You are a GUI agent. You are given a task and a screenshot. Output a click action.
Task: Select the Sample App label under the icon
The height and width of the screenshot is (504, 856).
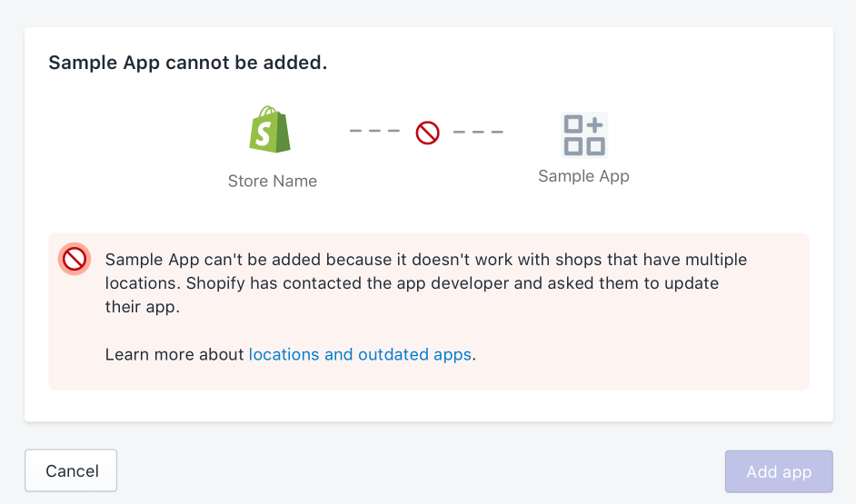583,176
